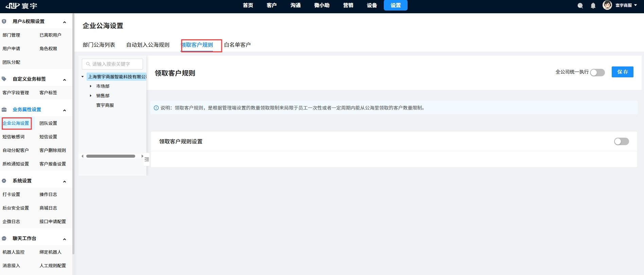Image resolution: width=644 pixels, height=275 pixels.
Task: Collapse 聊天工作台 section chevron
Action: [65, 239]
